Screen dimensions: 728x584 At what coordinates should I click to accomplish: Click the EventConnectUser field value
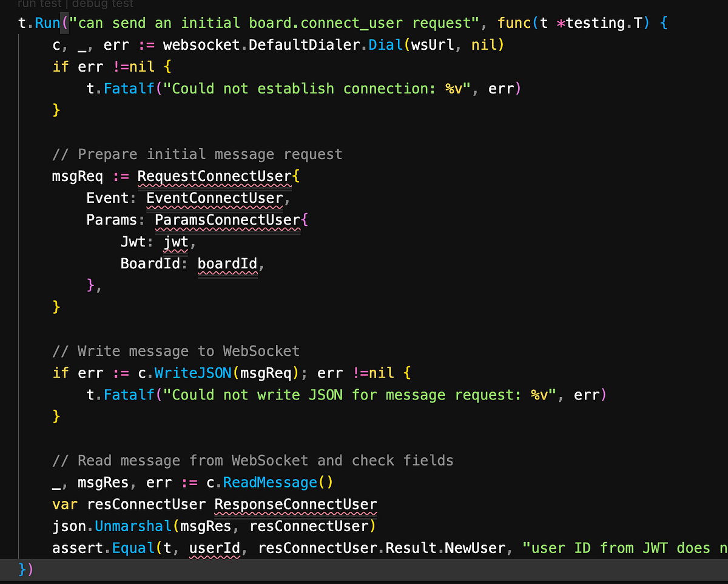(x=215, y=198)
